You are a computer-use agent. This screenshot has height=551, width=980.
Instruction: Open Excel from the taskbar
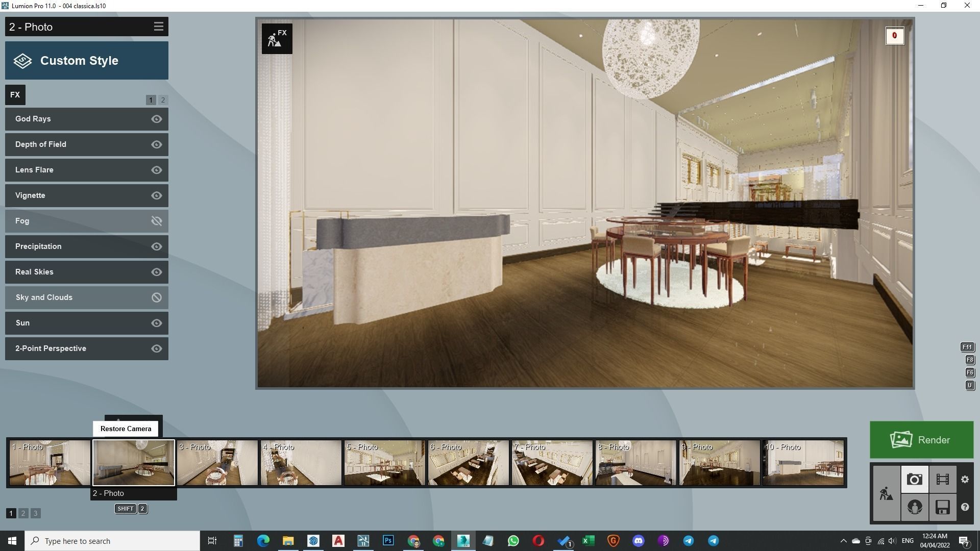(x=588, y=541)
